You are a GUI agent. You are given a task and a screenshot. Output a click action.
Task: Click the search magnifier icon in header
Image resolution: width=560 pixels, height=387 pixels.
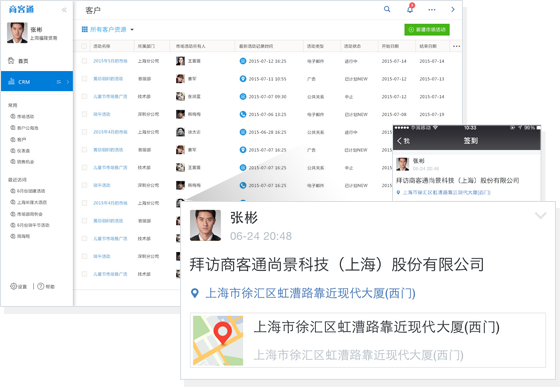click(x=387, y=9)
